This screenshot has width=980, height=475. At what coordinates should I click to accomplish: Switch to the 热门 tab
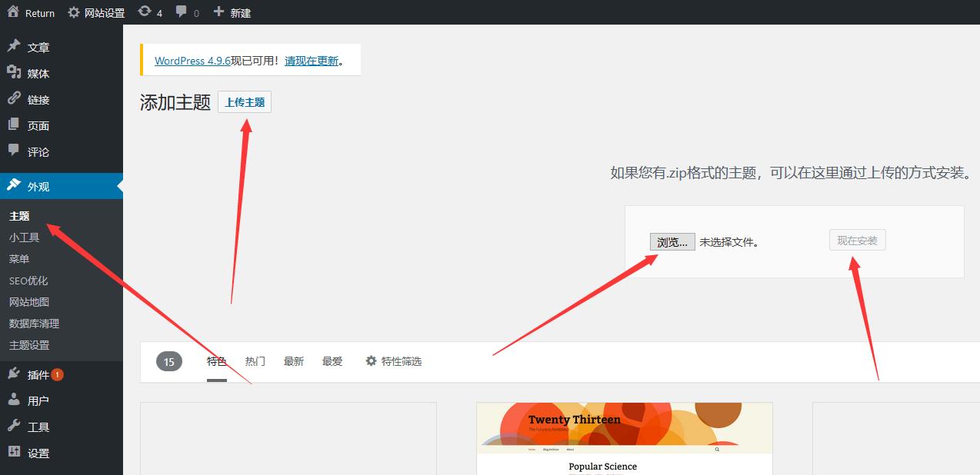coord(255,361)
